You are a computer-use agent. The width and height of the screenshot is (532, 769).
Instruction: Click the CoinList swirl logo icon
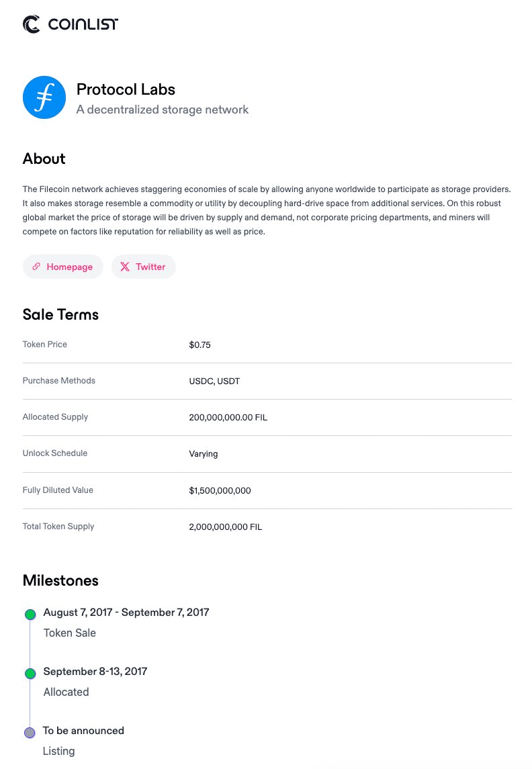click(x=32, y=24)
